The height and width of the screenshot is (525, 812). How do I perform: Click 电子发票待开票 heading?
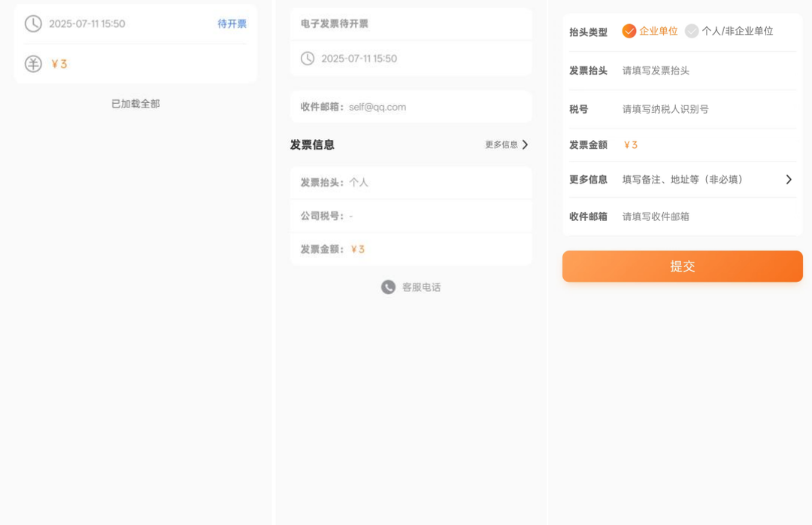(x=335, y=24)
